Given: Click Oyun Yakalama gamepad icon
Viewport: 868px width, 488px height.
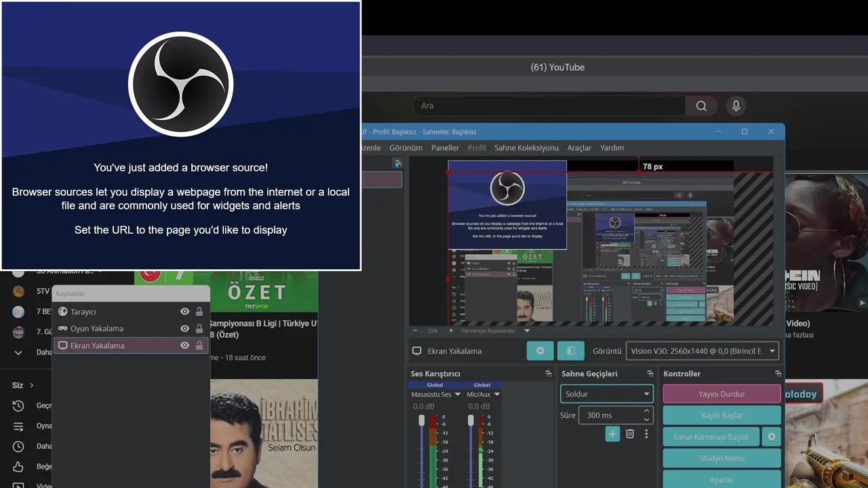Looking at the screenshot, I should [x=63, y=329].
